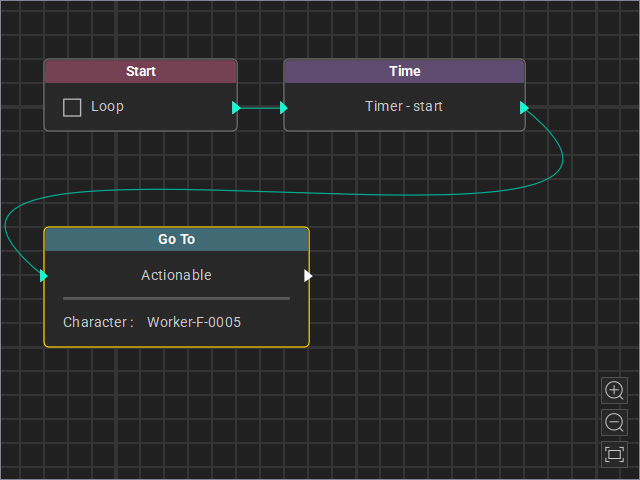Click the white Go To output port arrow

point(308,276)
